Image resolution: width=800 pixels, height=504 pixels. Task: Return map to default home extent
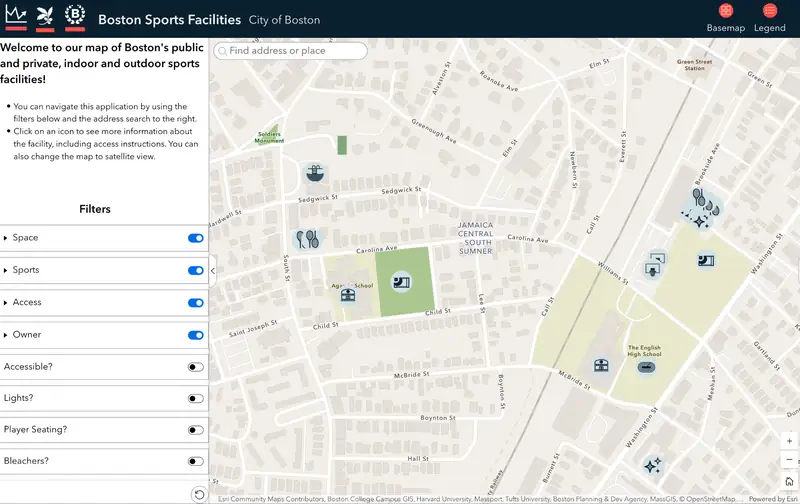[x=789, y=481]
